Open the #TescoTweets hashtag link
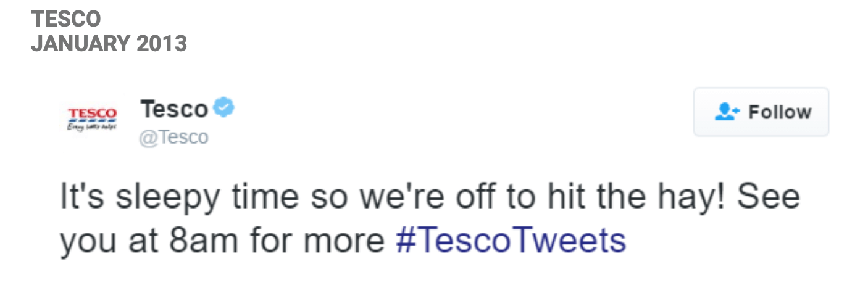 click(x=511, y=241)
